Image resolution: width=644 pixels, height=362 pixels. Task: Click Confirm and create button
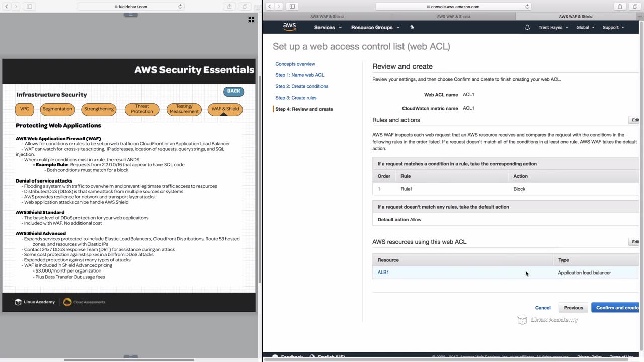coord(617,308)
